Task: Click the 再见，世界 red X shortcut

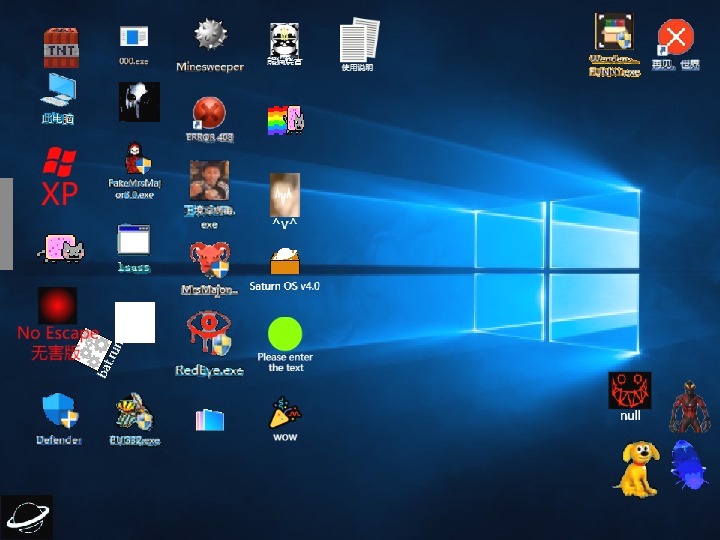Action: [675, 38]
